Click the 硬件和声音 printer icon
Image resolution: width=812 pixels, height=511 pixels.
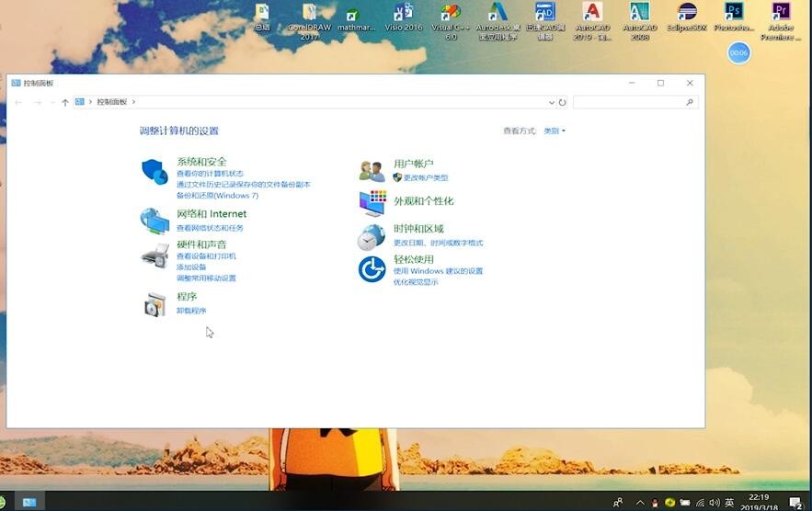(x=154, y=255)
